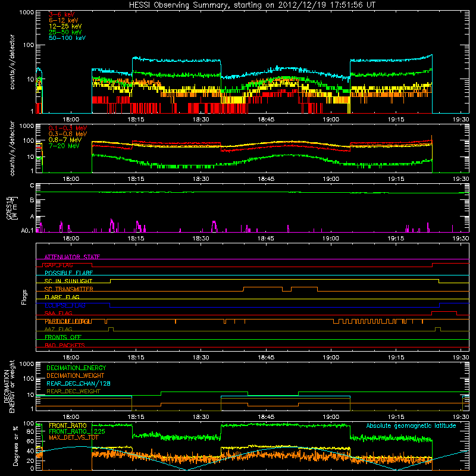Select the SC_TRANSMITTER flag label
The width and height of the screenshot is (476, 476).
69,289
